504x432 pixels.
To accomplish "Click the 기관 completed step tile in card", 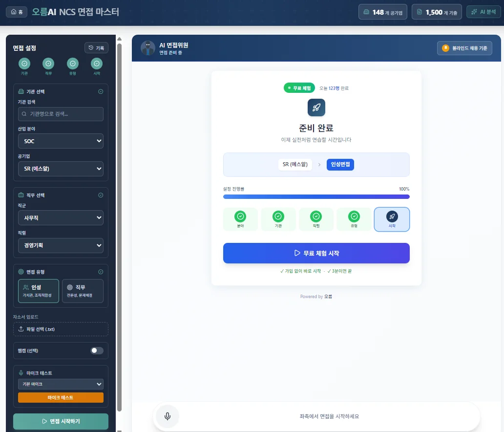I will point(278,219).
